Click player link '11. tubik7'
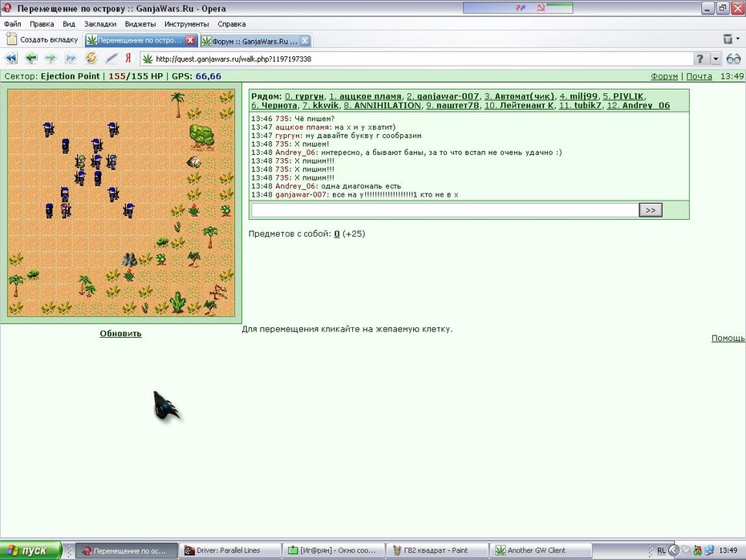 point(580,106)
